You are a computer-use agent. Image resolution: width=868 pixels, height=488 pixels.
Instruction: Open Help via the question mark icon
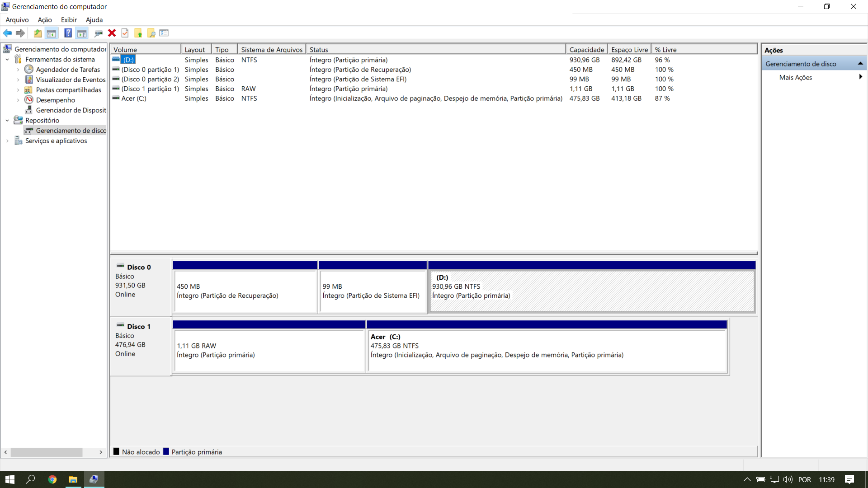click(68, 33)
